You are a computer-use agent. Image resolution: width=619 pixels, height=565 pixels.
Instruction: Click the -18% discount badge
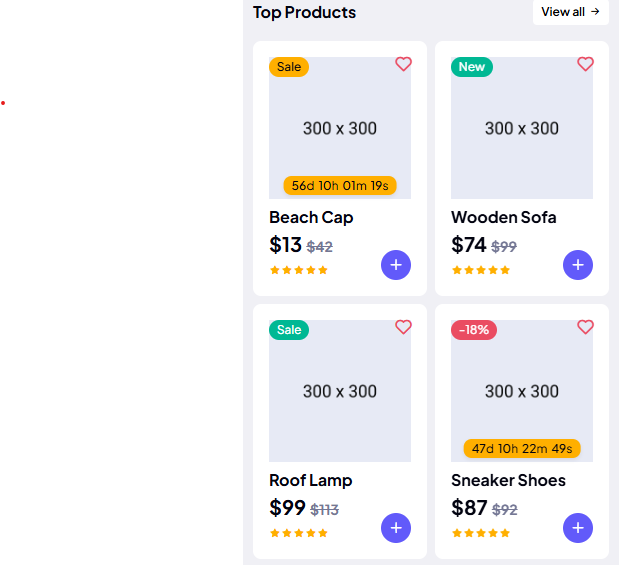474,330
